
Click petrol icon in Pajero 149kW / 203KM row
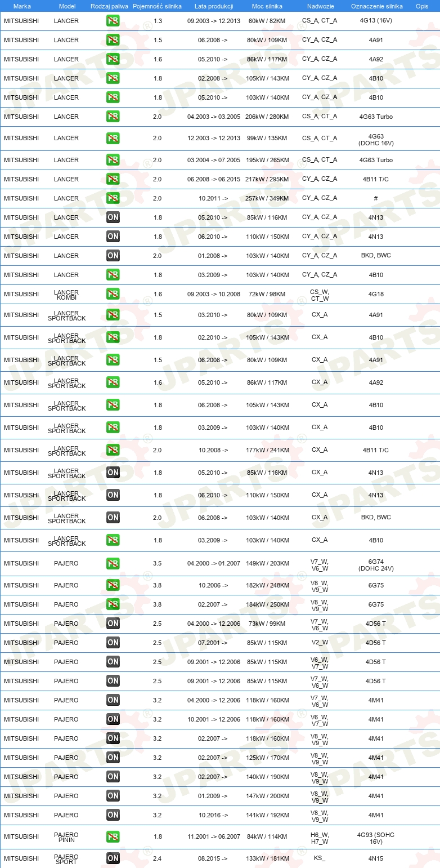pos(113,563)
